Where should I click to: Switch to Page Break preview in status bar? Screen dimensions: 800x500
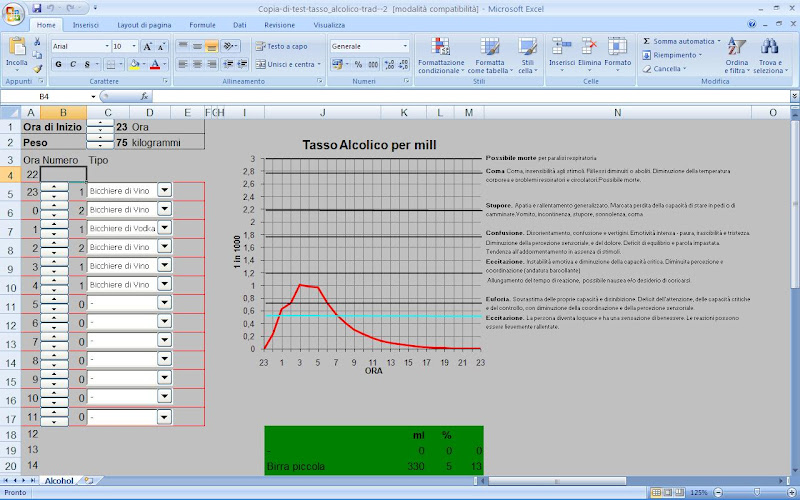679,493
